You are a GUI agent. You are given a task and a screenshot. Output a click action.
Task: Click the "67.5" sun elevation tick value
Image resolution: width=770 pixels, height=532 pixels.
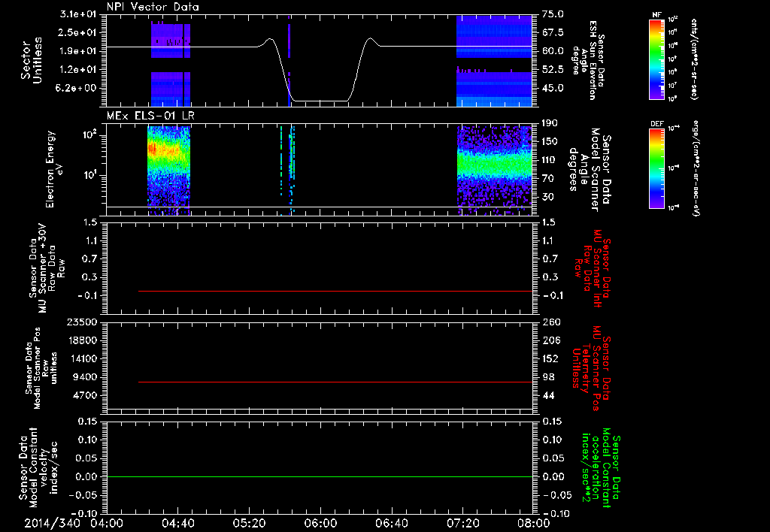pyautogui.click(x=553, y=32)
